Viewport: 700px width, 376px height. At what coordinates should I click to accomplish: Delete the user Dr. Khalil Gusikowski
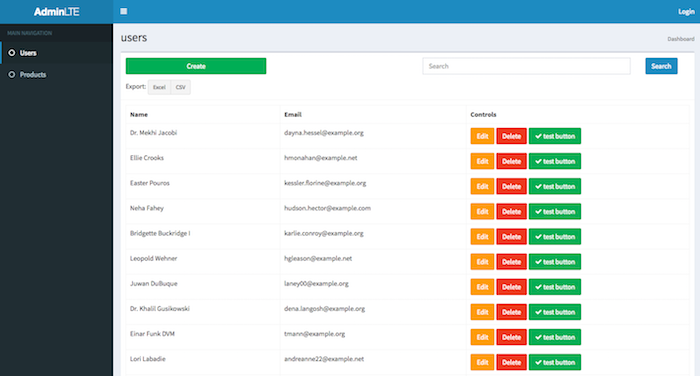coord(512,312)
